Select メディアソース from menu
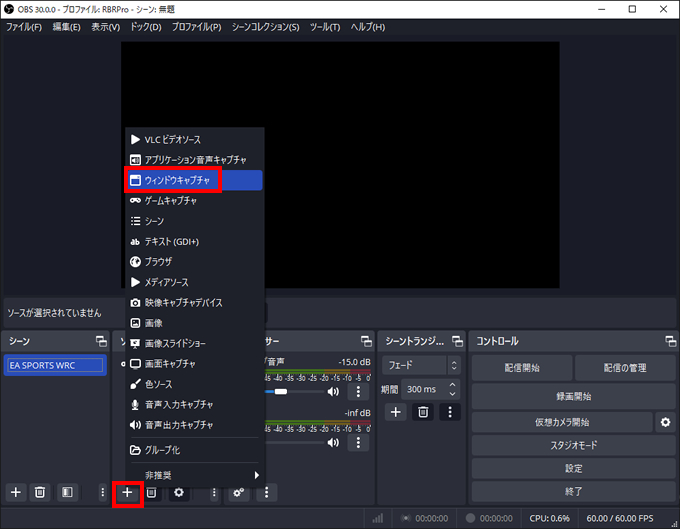 pyautogui.click(x=194, y=282)
